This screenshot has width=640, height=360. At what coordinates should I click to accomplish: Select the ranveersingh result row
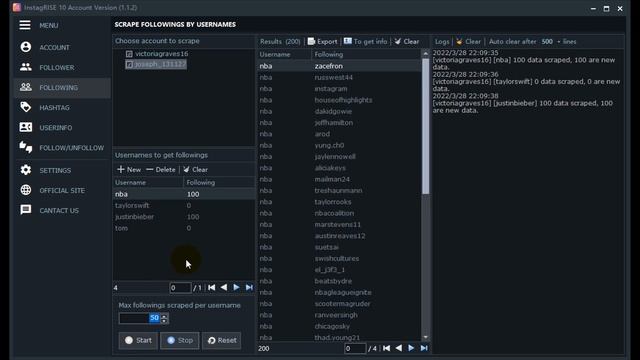coord(340,315)
